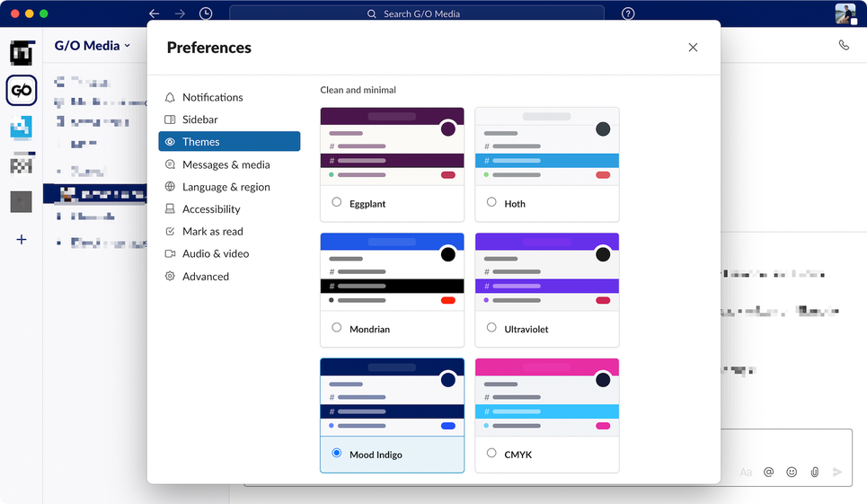
Task: Start a call with phone icon
Action: pyautogui.click(x=844, y=45)
